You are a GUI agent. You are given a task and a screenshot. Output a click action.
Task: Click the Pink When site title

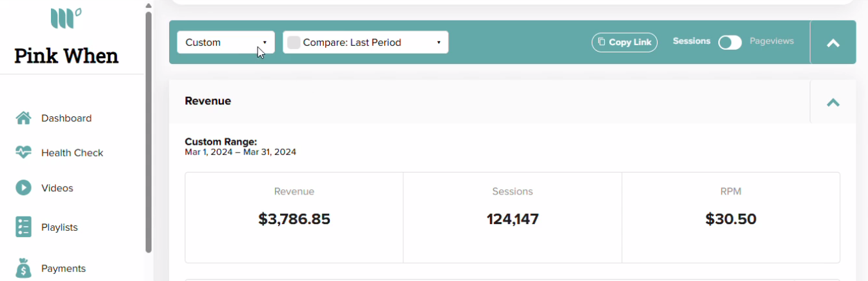[x=66, y=56]
